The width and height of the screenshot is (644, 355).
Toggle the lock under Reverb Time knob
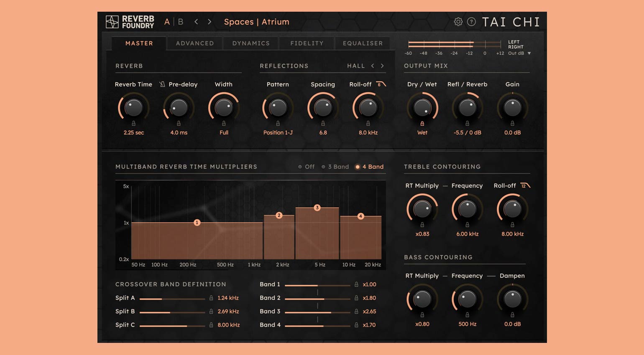click(134, 123)
